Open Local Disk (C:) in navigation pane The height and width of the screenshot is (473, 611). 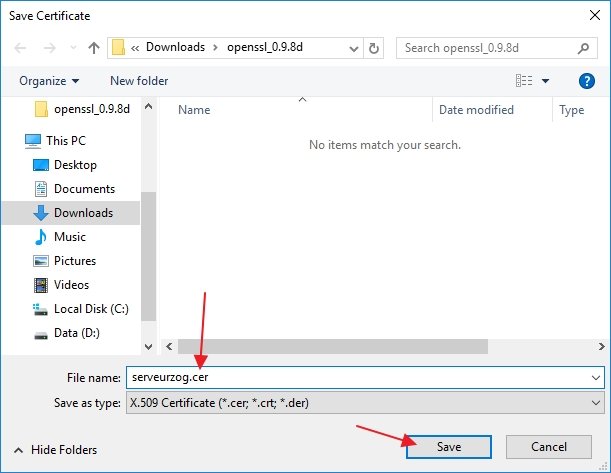tap(81, 309)
